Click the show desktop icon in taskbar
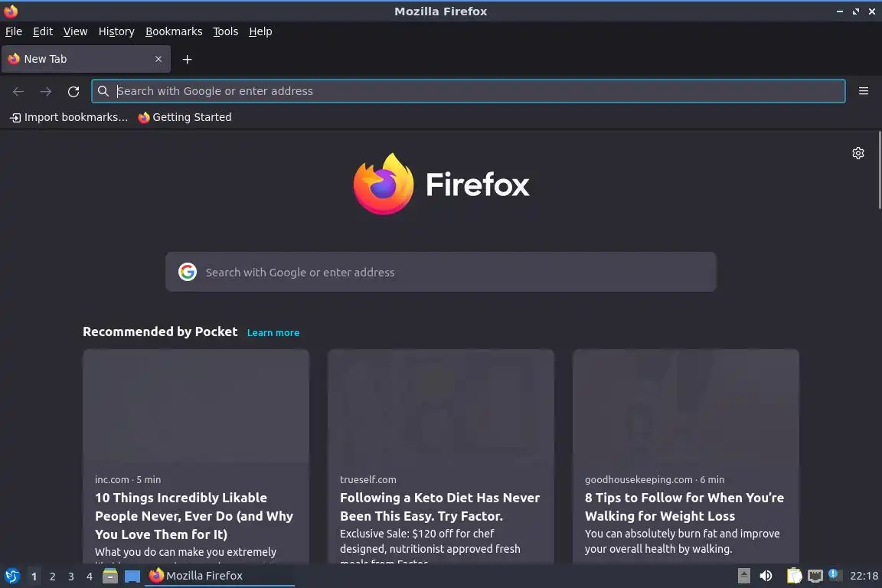This screenshot has width=882, height=588. tap(132, 577)
